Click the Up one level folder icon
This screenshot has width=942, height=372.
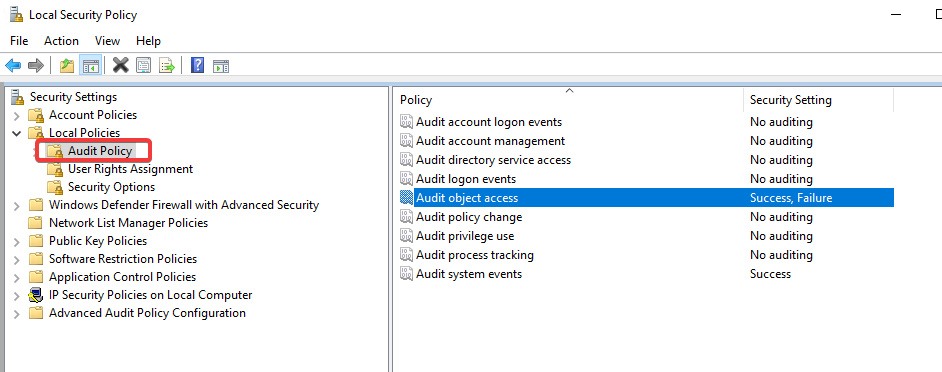(x=67, y=66)
